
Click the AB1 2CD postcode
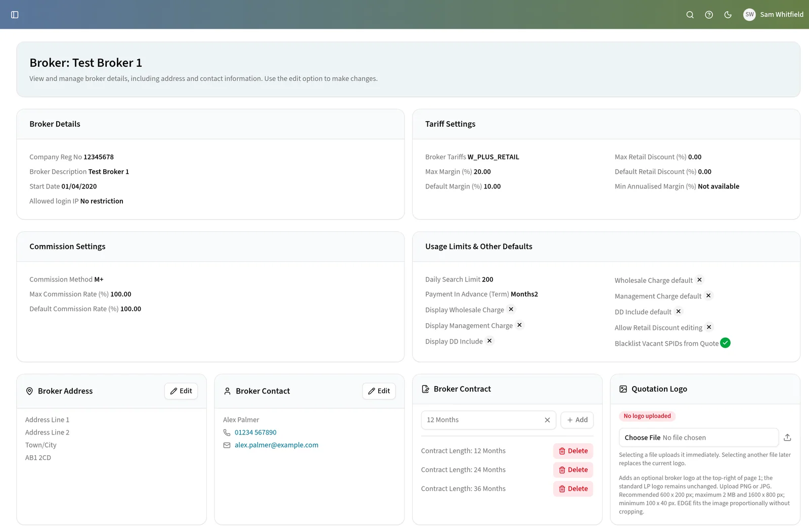38,458
